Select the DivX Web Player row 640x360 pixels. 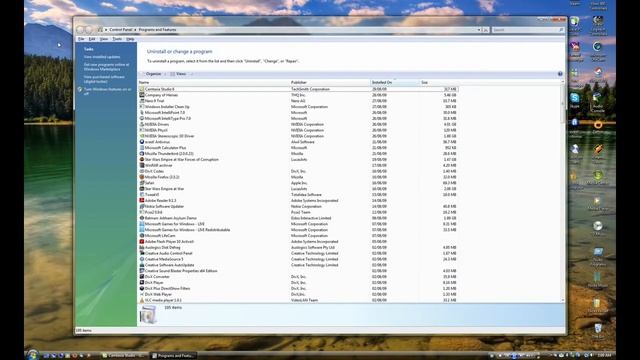(x=298, y=294)
